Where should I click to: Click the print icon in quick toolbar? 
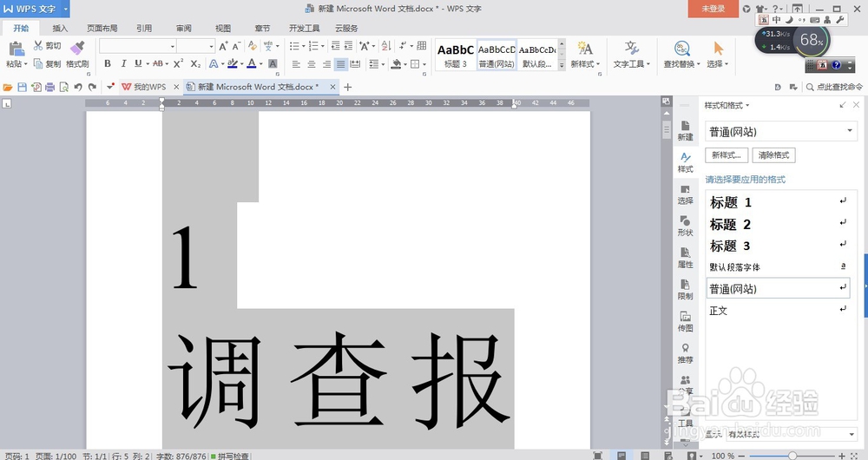pos(49,87)
